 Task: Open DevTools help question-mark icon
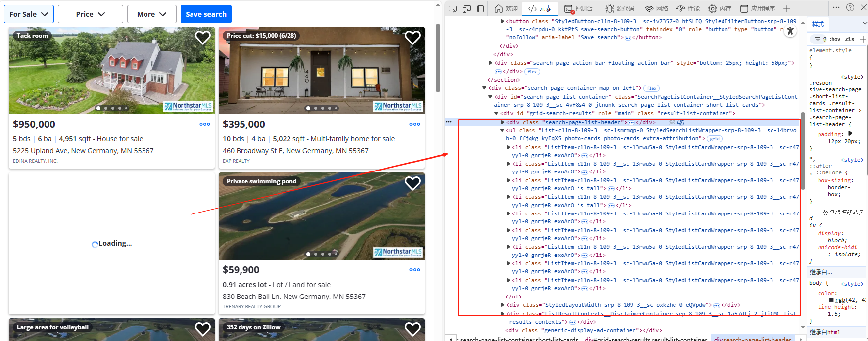click(x=850, y=7)
